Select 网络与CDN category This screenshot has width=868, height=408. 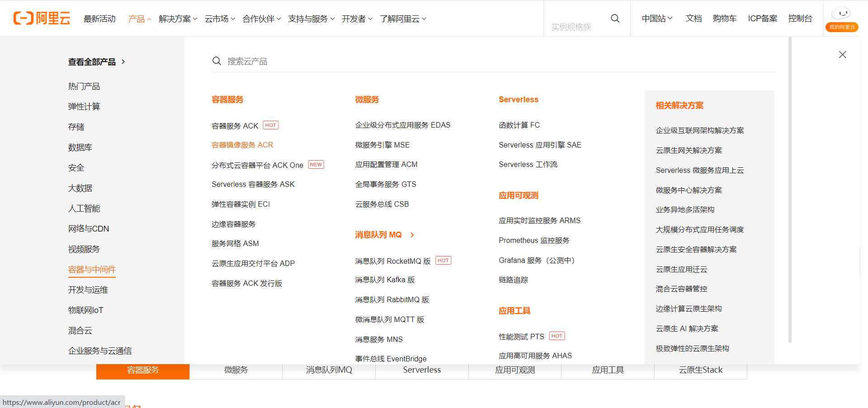point(89,229)
